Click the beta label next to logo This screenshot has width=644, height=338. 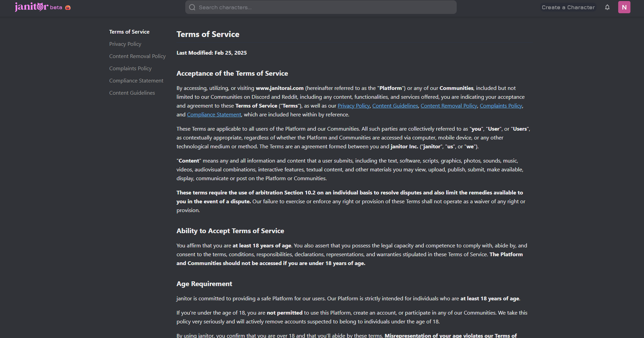coord(56,7)
